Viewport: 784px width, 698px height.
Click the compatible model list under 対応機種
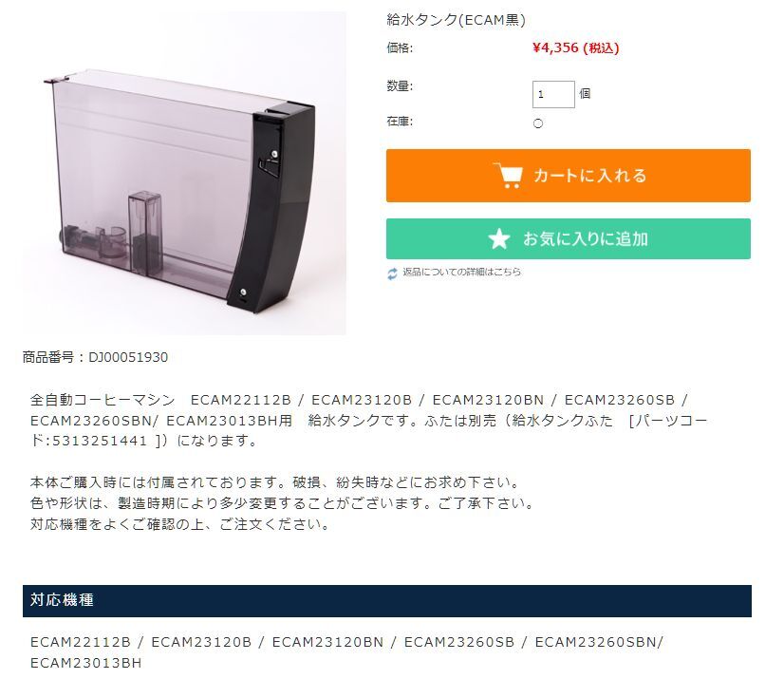click(346, 652)
